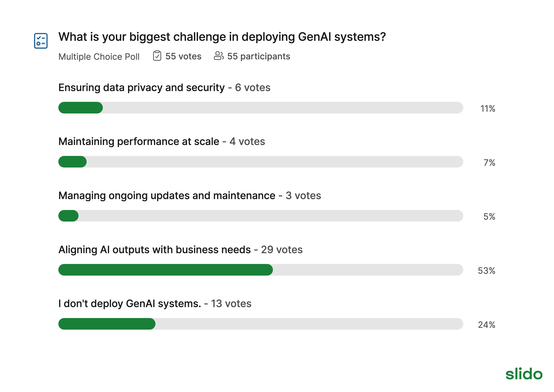
Task: Select I don't deploy GenAI systems option
Action: tap(130, 304)
